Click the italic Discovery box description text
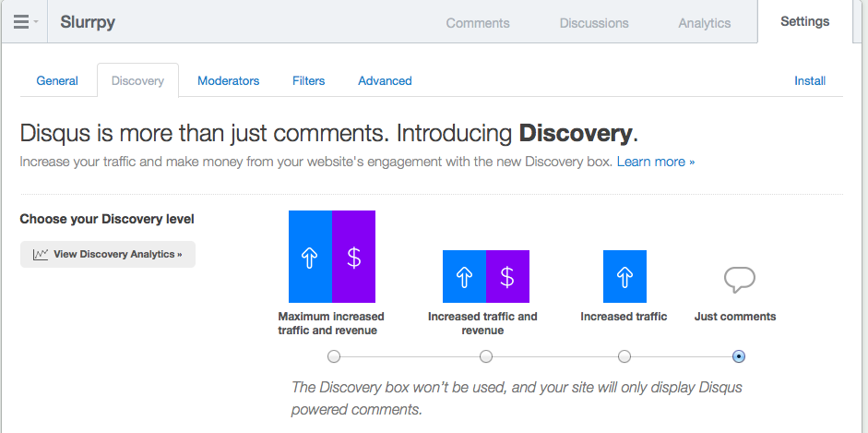Screen dimensions: 868x433 pyautogui.click(x=517, y=398)
